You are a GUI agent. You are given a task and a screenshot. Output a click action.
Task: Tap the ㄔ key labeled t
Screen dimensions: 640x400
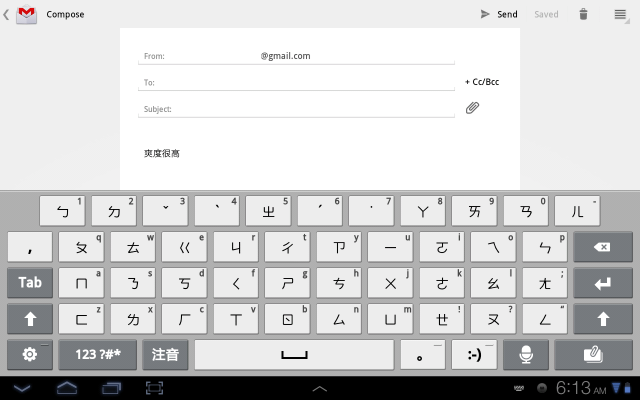[x=287, y=247]
